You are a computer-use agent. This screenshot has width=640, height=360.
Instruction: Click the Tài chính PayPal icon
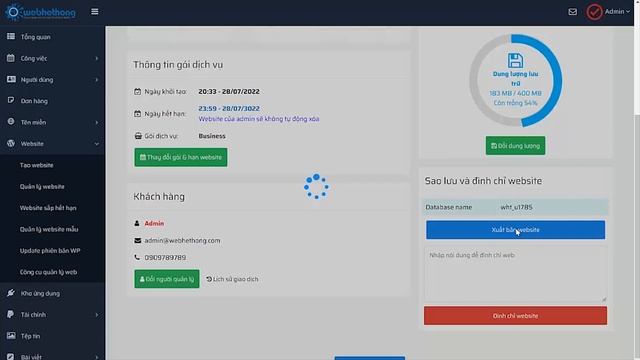tap(11, 314)
